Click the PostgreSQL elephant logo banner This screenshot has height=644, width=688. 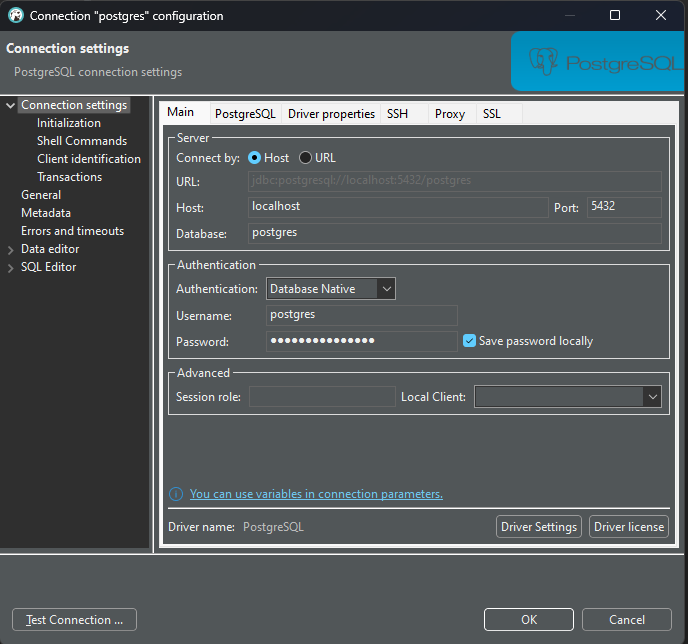coord(597,61)
